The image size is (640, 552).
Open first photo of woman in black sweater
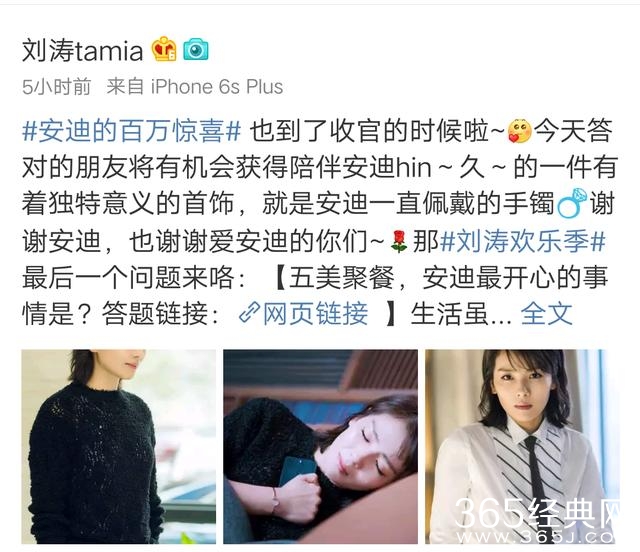(119, 446)
